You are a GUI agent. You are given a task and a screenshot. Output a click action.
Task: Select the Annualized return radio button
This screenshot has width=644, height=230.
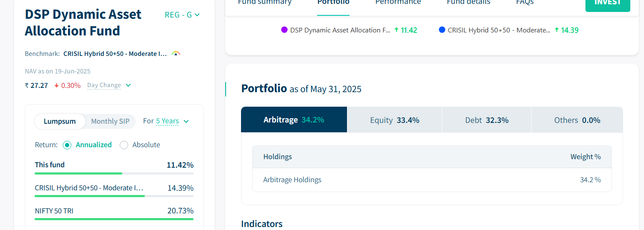click(x=67, y=145)
